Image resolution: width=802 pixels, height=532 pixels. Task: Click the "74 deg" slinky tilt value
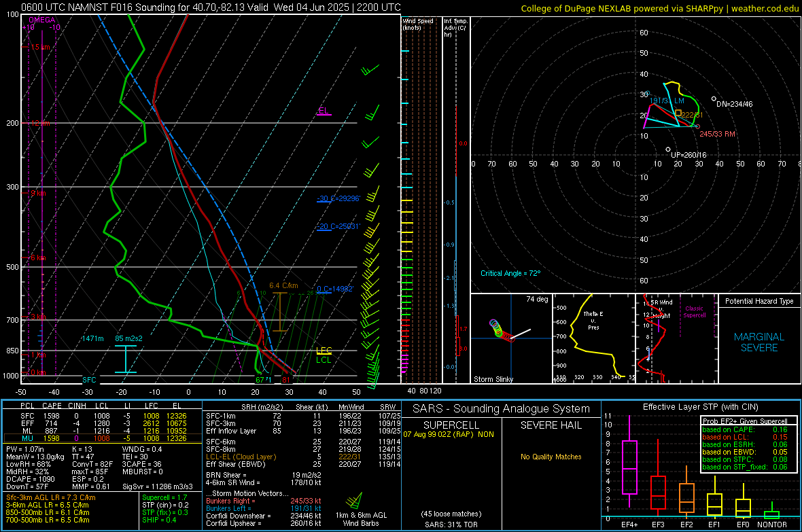pyautogui.click(x=537, y=299)
